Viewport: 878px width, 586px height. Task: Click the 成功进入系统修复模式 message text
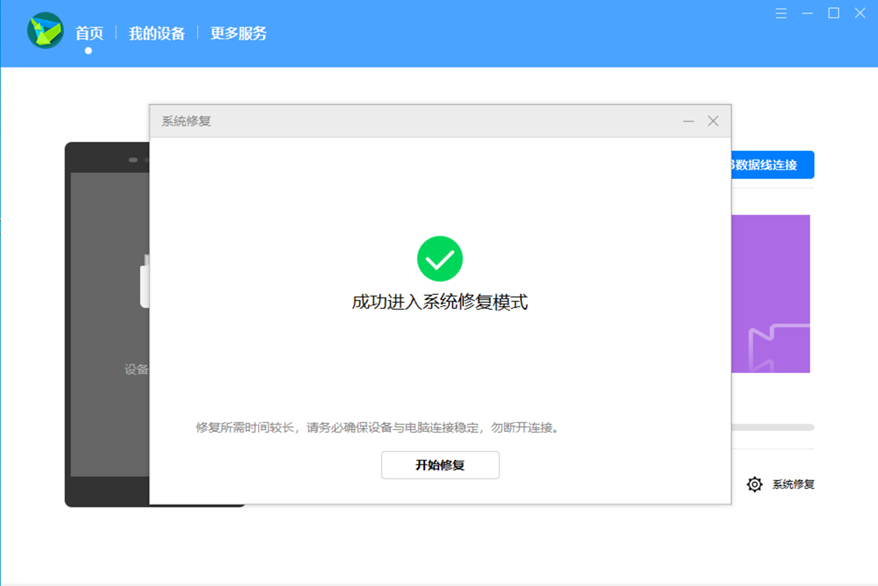coord(440,302)
